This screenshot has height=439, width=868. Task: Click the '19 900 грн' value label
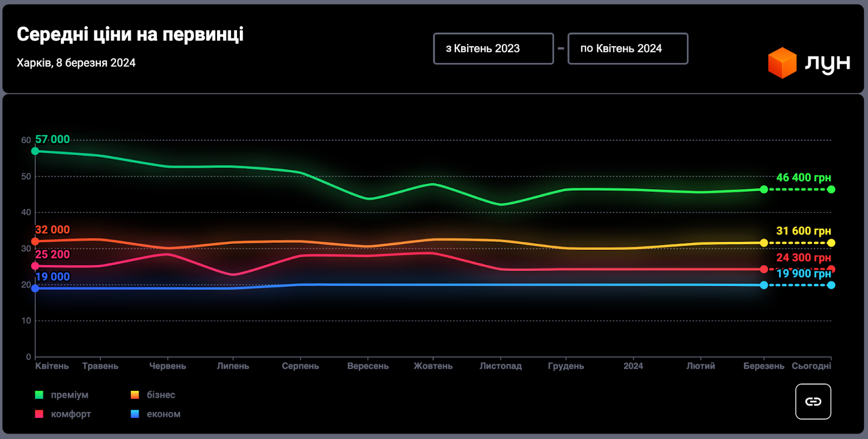pyautogui.click(x=803, y=274)
